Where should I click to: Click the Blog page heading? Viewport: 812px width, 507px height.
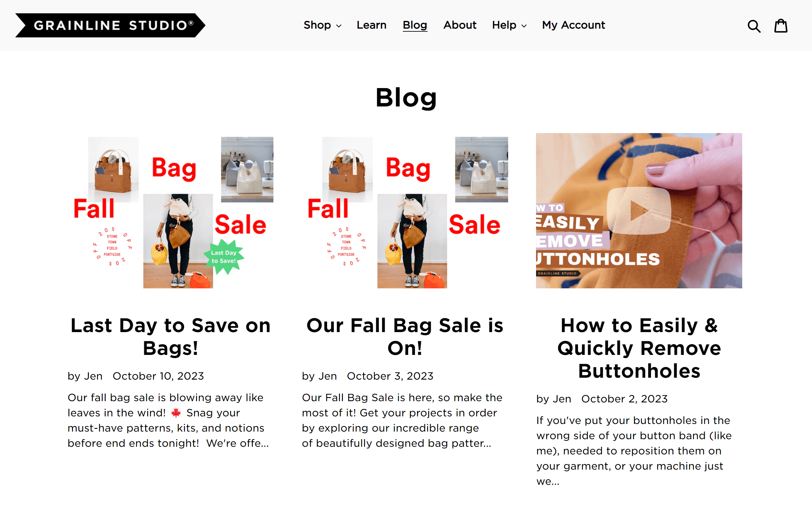pos(406,98)
